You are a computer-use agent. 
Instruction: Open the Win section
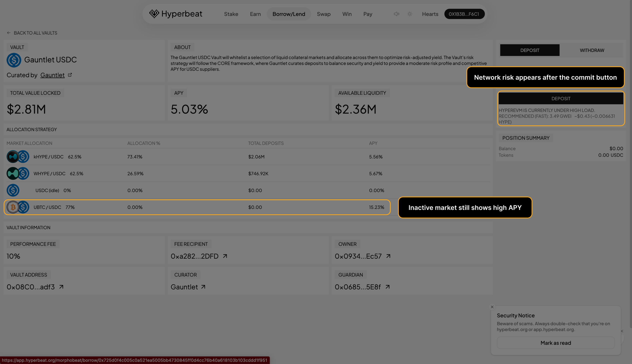[x=347, y=14]
